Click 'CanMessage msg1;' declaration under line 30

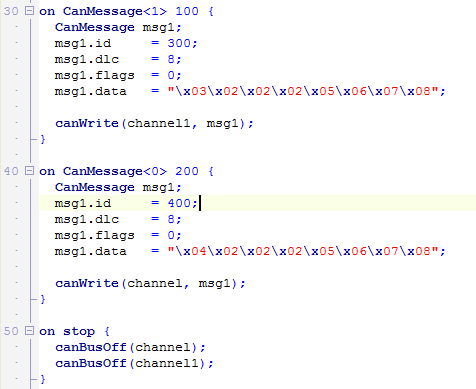(x=118, y=27)
